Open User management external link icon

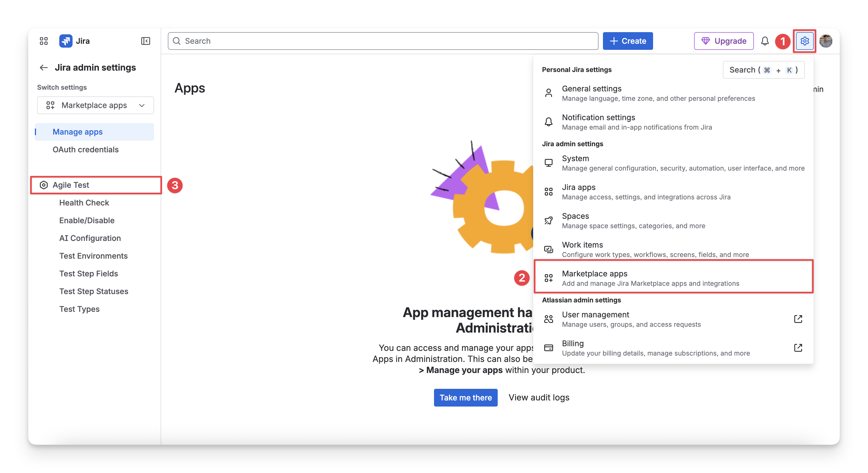pos(798,319)
